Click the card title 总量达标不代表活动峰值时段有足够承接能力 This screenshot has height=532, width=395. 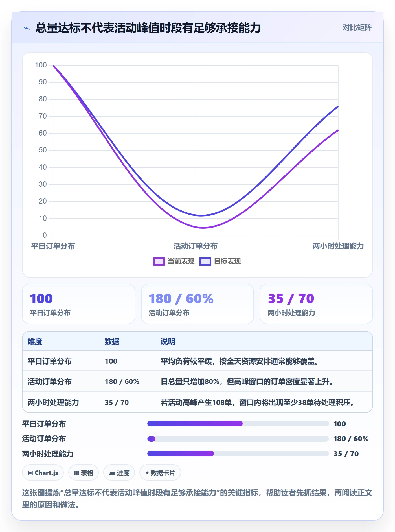(148, 28)
